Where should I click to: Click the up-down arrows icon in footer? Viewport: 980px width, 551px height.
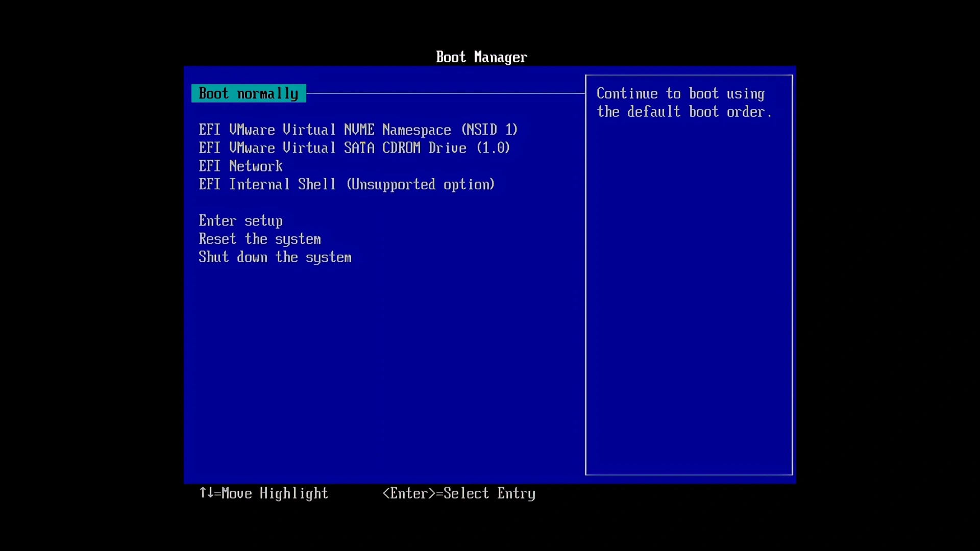click(206, 493)
